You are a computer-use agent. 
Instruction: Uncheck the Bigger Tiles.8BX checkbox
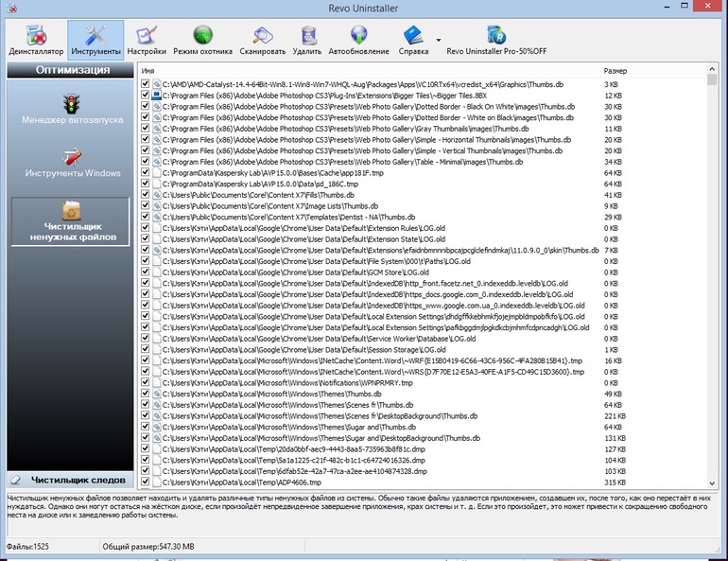pyautogui.click(x=146, y=96)
